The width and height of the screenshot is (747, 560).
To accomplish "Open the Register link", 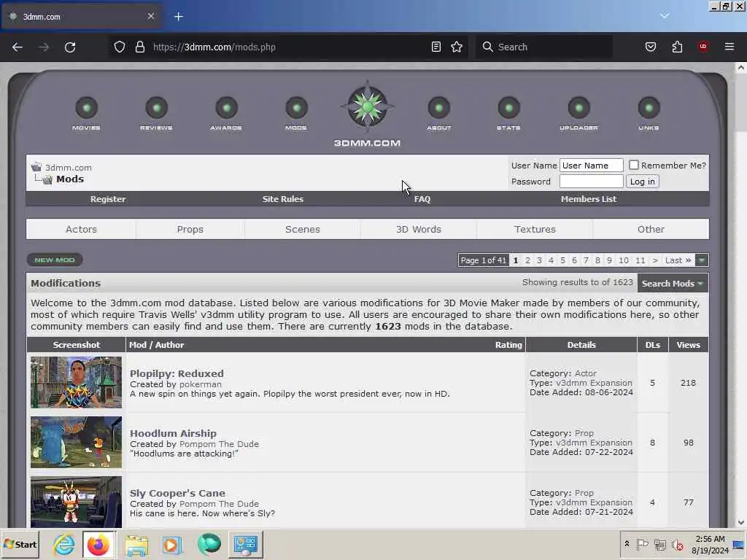I will pyautogui.click(x=108, y=199).
